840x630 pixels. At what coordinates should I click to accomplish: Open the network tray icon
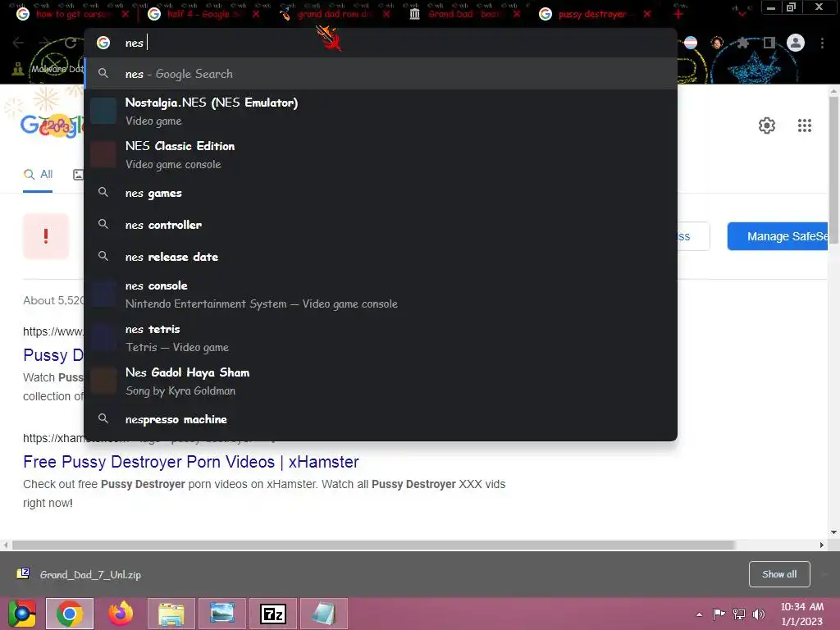point(739,614)
